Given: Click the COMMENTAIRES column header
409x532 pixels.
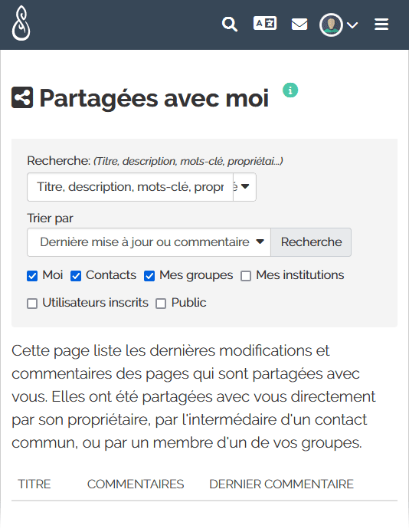Looking at the screenshot, I should click(136, 484).
